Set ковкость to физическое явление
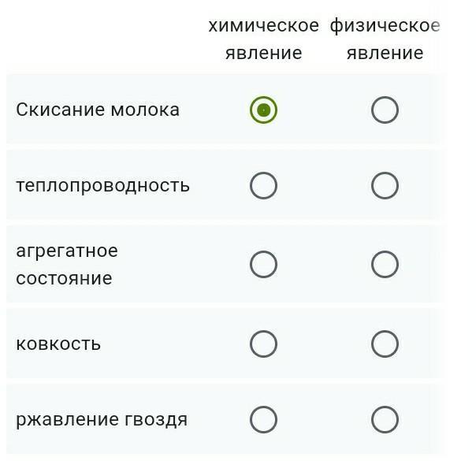 click(x=385, y=344)
